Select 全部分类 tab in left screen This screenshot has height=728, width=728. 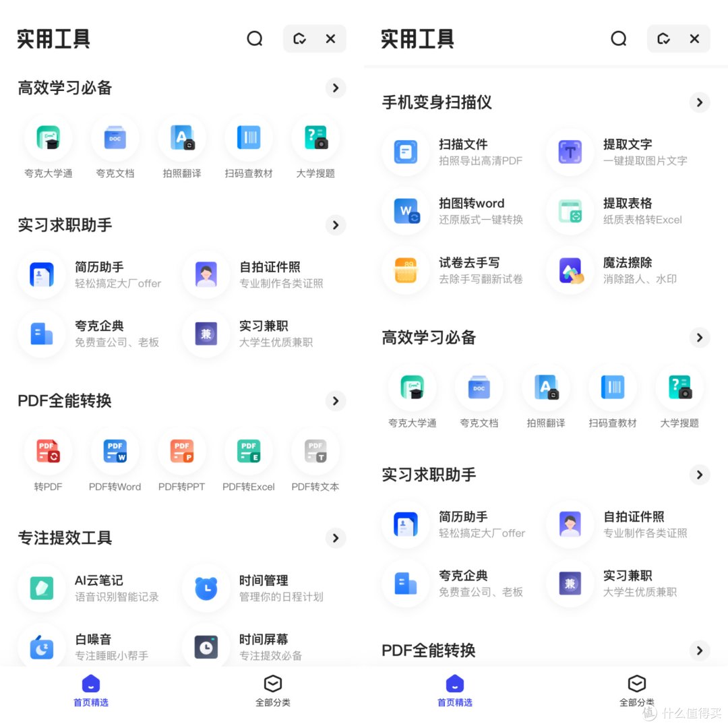273,691
